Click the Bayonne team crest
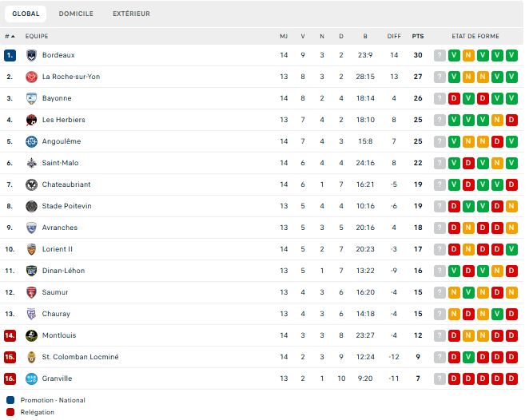This screenshot has height=420, width=529. tap(32, 98)
